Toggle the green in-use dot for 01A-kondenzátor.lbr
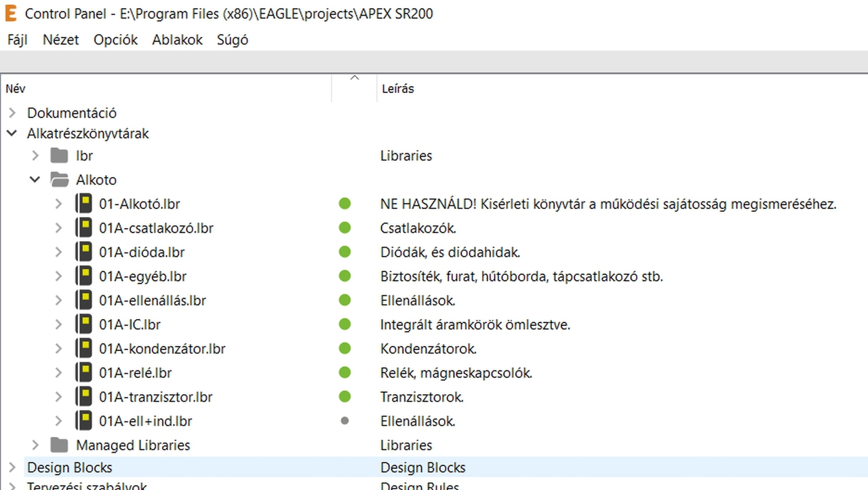 pyautogui.click(x=344, y=349)
